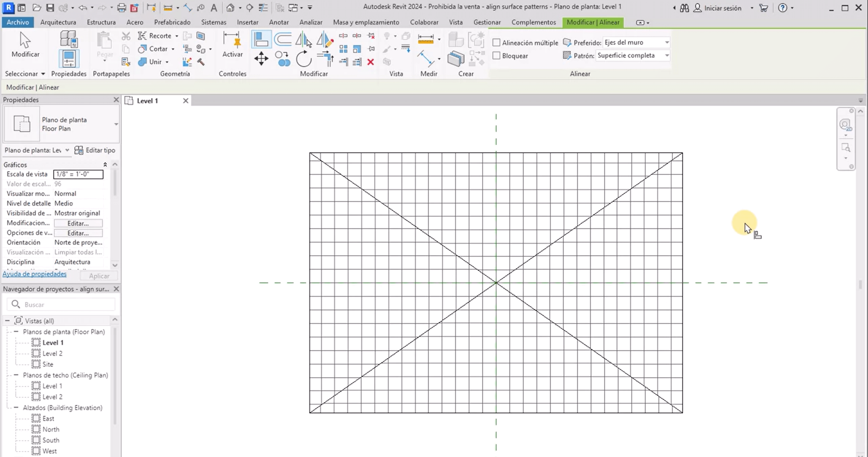Switch to the Estructura ribbon tab
The height and width of the screenshot is (457, 868).
coord(101,22)
